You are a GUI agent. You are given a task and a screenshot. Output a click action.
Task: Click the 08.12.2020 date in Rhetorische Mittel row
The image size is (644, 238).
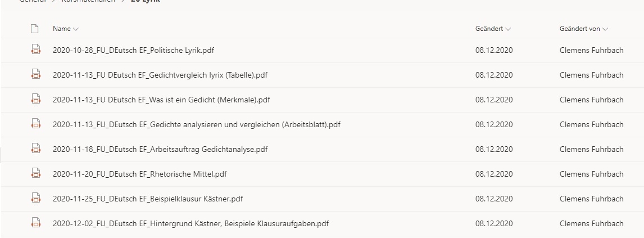(494, 174)
